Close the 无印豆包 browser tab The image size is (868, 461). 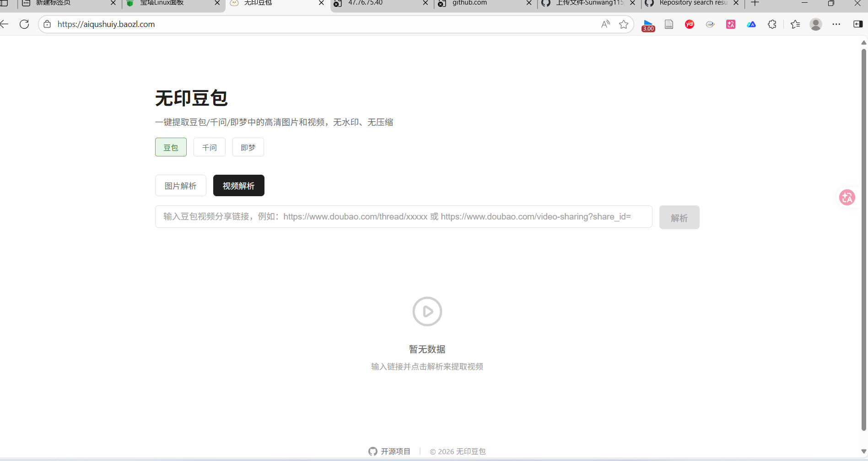click(321, 3)
